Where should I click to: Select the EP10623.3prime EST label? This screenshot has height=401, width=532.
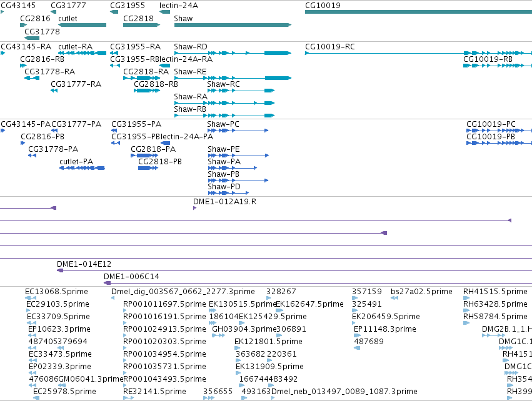coord(59,329)
